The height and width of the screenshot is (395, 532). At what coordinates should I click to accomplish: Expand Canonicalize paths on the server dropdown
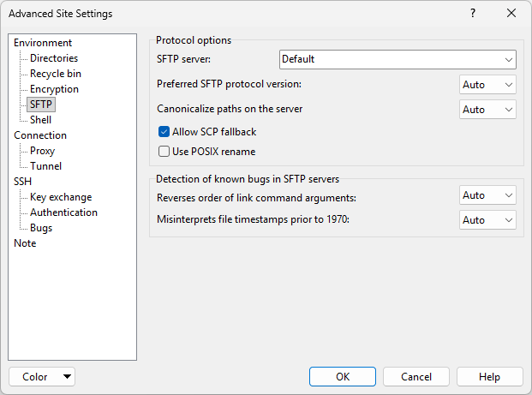[x=487, y=110]
